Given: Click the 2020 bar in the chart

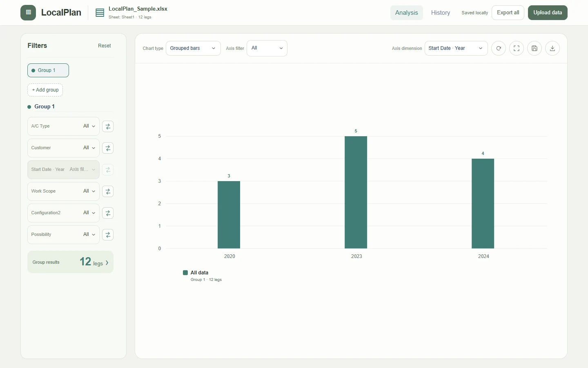Looking at the screenshot, I should pyautogui.click(x=229, y=215).
